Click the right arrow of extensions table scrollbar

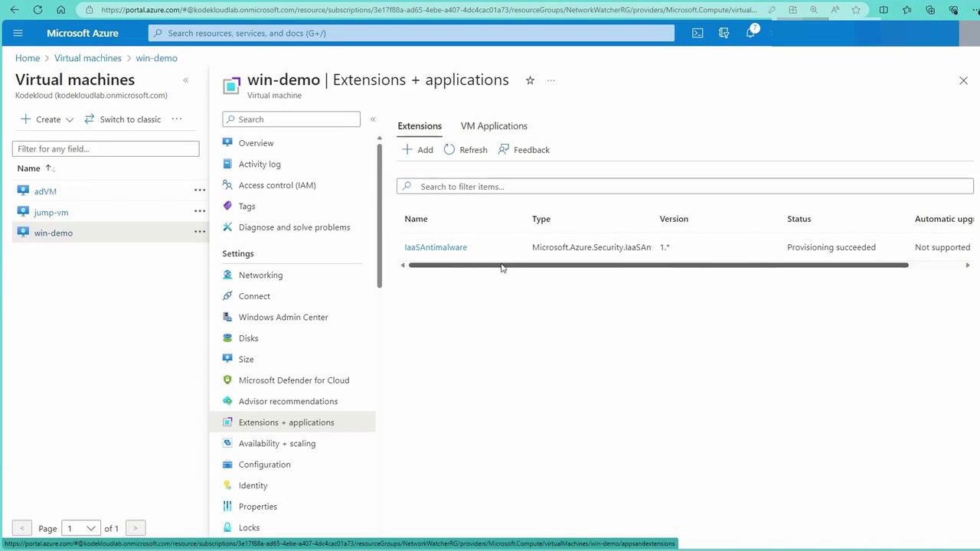(x=968, y=266)
